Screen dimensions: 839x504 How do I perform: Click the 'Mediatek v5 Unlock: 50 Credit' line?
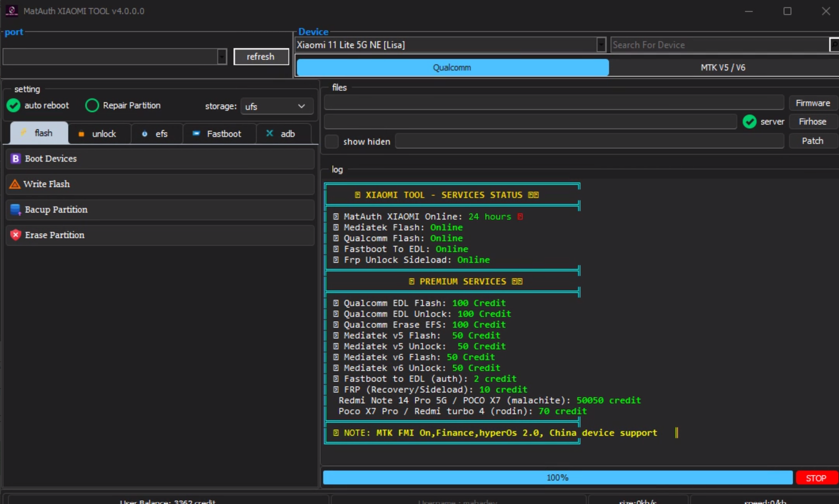click(x=420, y=346)
